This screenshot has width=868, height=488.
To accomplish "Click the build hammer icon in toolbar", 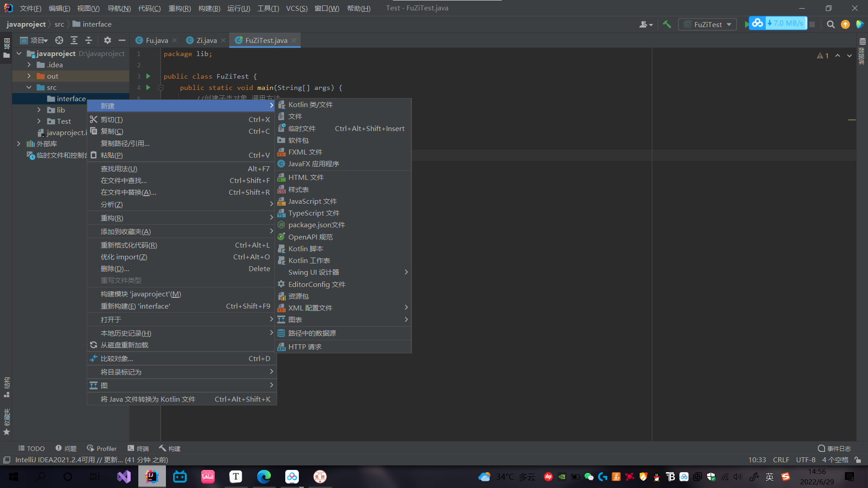I will (x=667, y=24).
